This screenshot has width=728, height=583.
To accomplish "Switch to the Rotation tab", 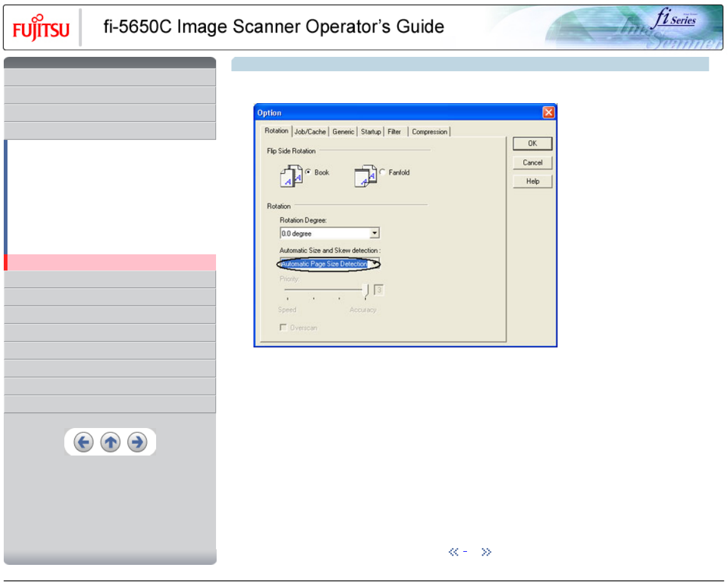I will pos(276,131).
